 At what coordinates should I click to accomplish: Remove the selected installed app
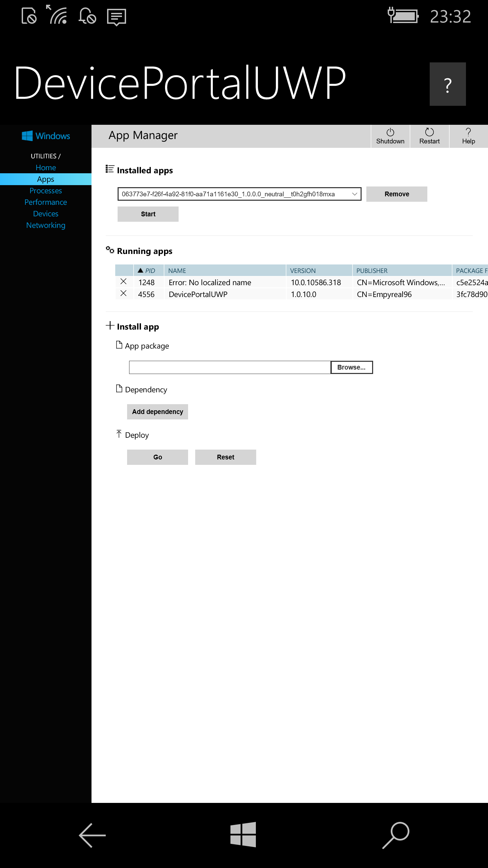click(396, 194)
